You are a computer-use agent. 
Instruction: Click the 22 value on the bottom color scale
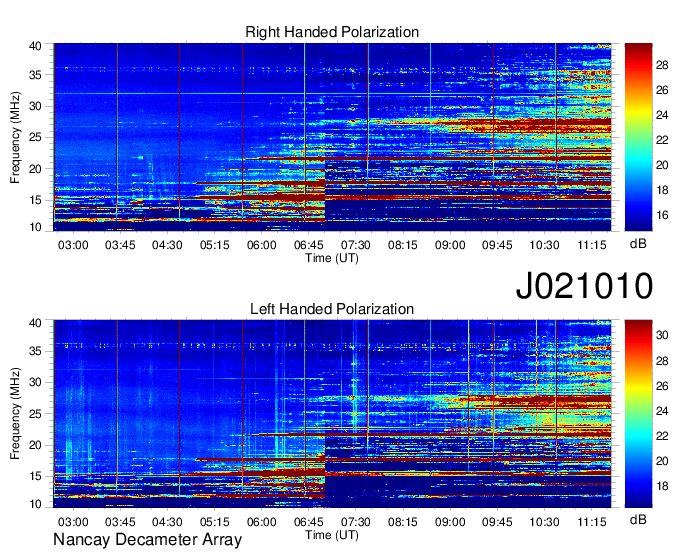click(x=662, y=435)
